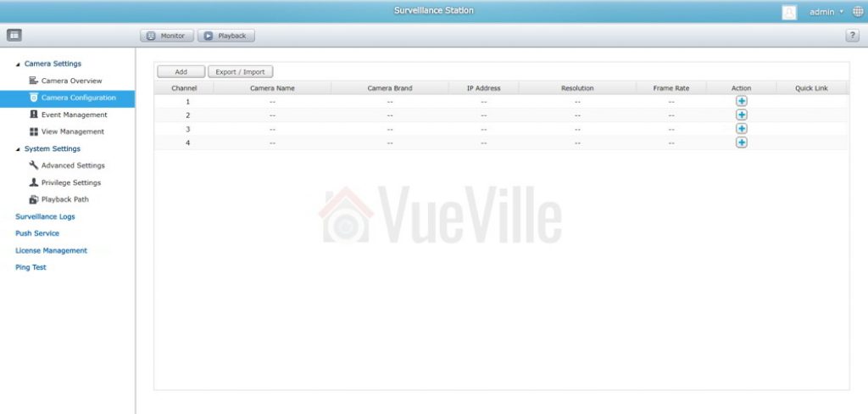Collapse the Camera Settings tree section
The image size is (868, 414).
tap(18, 64)
